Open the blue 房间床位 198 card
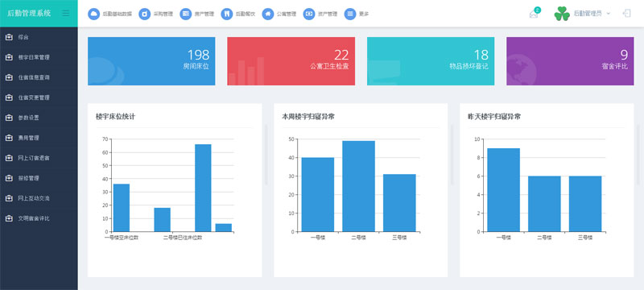Image resolution: width=644 pixels, height=290 pixels. (x=151, y=61)
